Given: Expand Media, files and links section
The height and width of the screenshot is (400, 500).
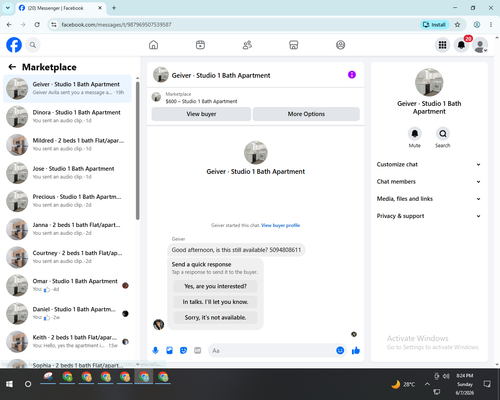Looking at the screenshot, I should (x=429, y=199).
